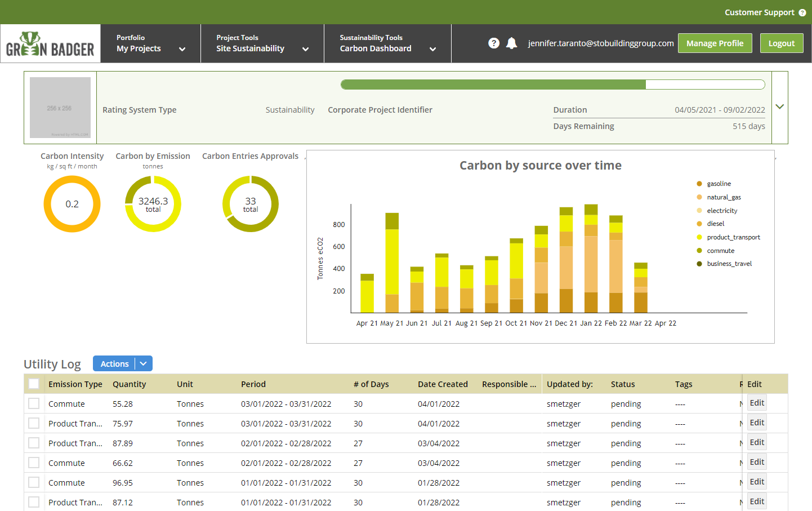Toggle the diesel legend entry
Image resolution: width=812 pixels, height=511 pixels.
(711, 224)
